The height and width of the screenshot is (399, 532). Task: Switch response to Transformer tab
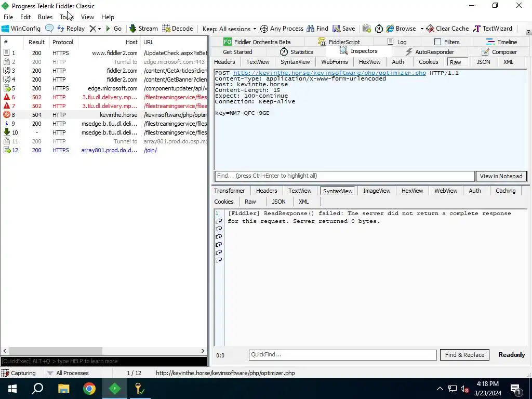point(229,191)
